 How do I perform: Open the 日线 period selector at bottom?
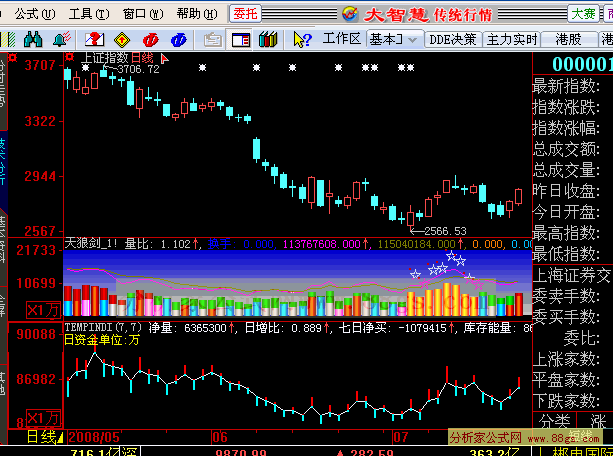44,437
